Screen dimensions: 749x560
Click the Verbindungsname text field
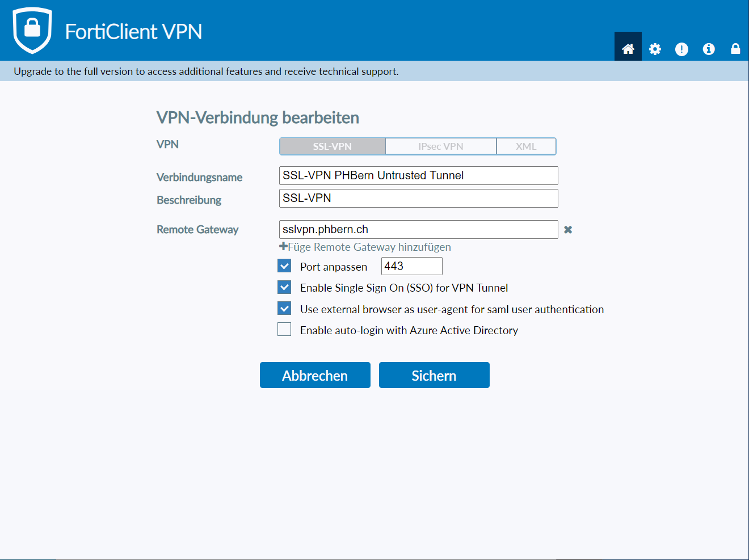(418, 175)
